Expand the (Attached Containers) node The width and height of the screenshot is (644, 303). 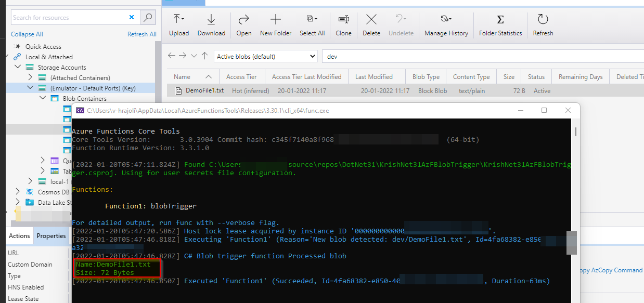coord(30,78)
